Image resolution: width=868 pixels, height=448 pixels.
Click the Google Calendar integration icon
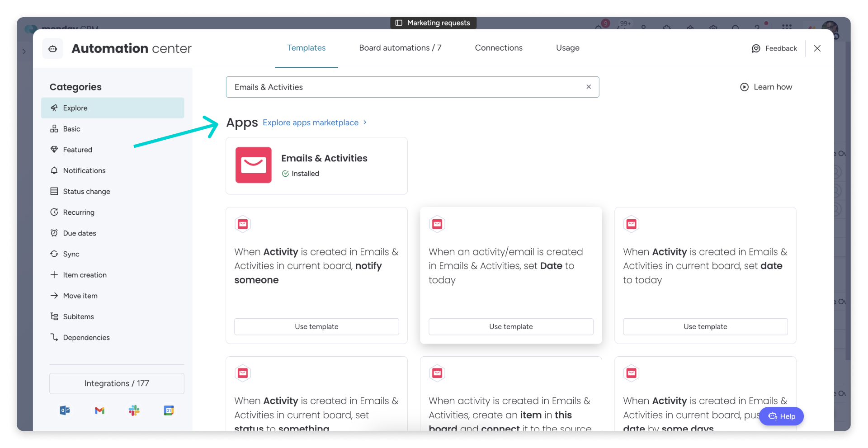pos(169,410)
